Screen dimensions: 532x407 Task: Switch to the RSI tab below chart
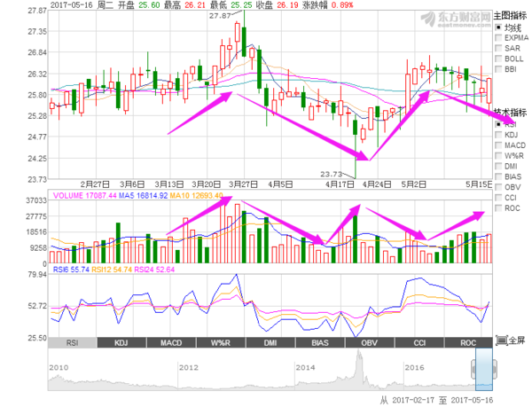[73, 342]
